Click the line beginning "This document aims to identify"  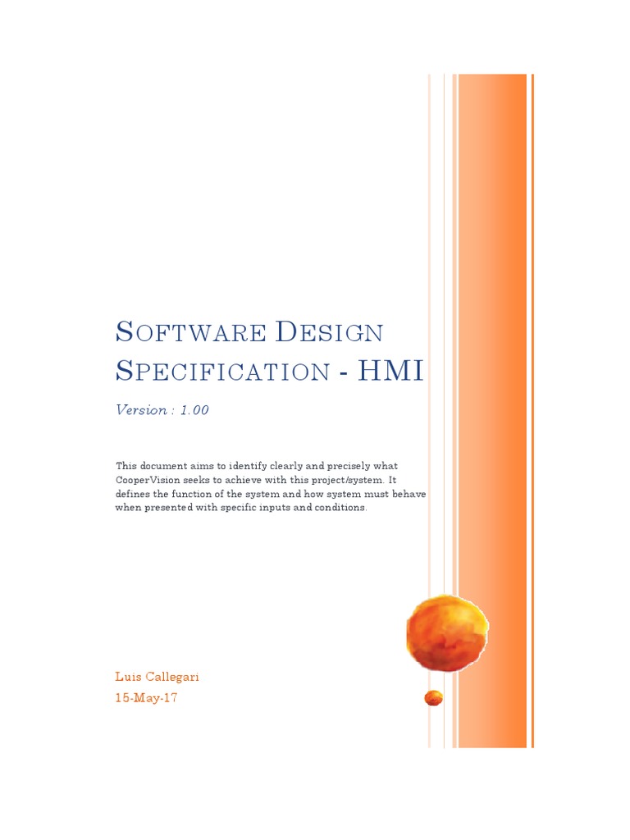pyautogui.click(x=257, y=466)
